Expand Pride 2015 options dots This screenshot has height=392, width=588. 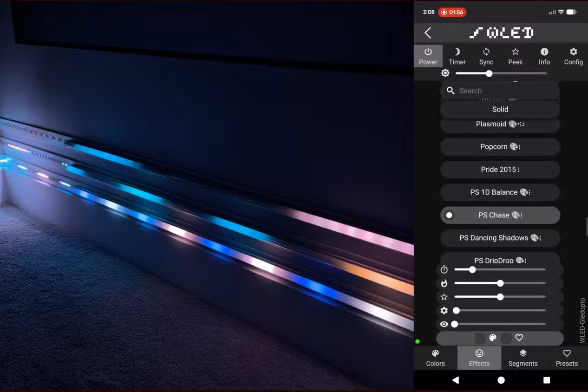coord(518,170)
